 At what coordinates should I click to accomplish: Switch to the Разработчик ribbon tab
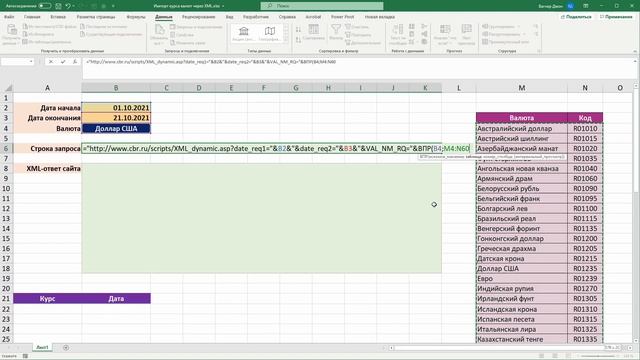click(256, 17)
